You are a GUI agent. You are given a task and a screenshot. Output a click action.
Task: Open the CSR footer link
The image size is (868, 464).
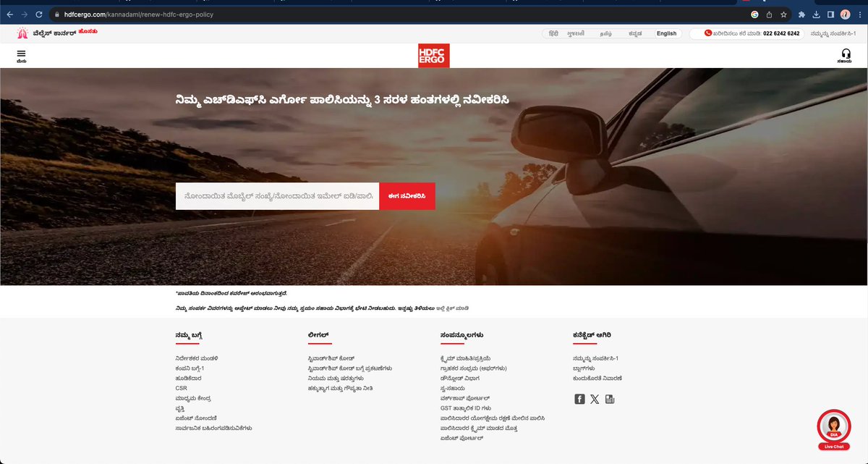pyautogui.click(x=181, y=388)
